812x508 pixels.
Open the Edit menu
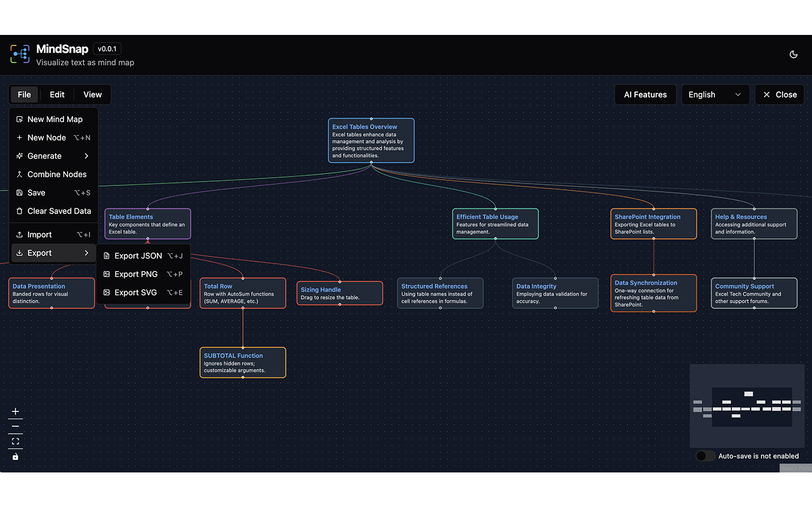point(56,94)
